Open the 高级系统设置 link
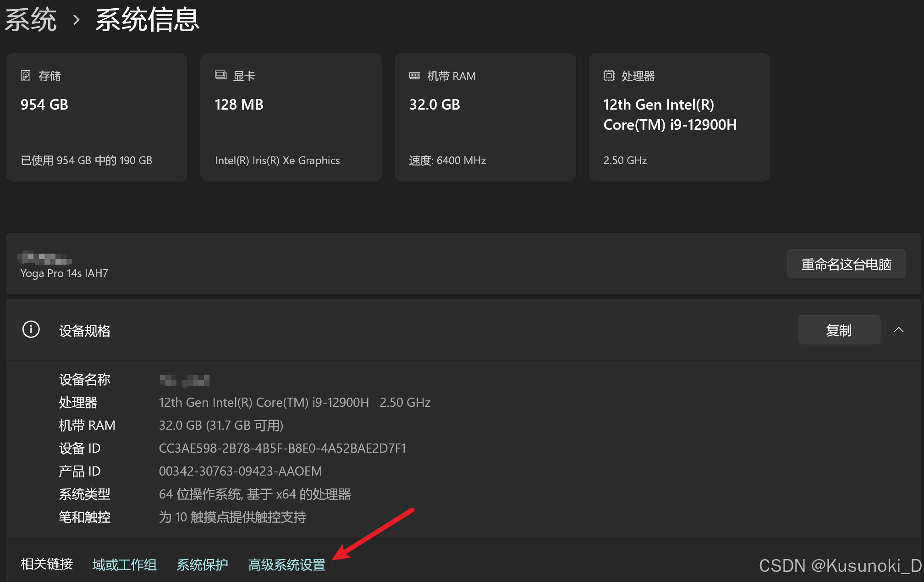 [x=286, y=565]
